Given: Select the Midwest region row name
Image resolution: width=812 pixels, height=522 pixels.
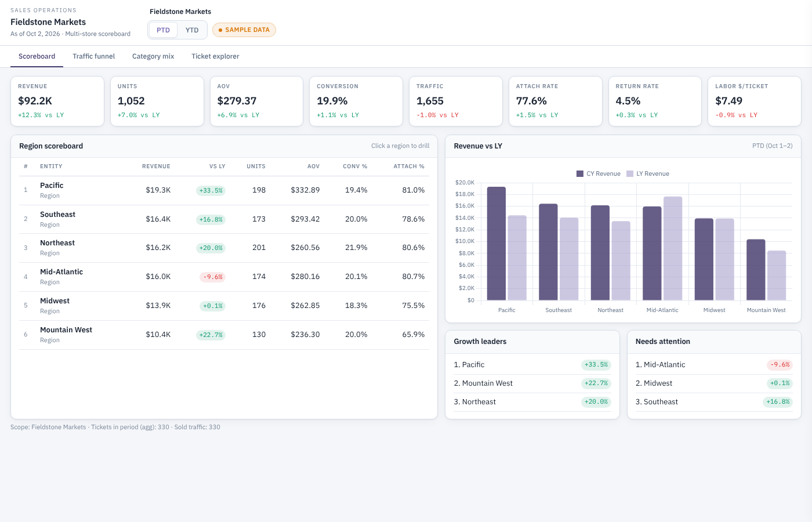Looking at the screenshot, I should 55,301.
